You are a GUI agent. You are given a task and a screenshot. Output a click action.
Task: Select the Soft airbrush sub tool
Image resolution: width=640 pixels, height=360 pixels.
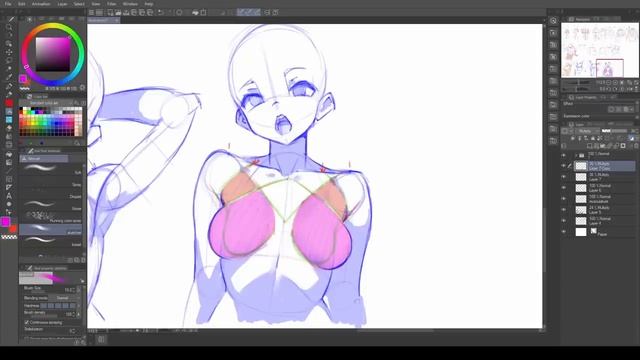[x=51, y=169]
